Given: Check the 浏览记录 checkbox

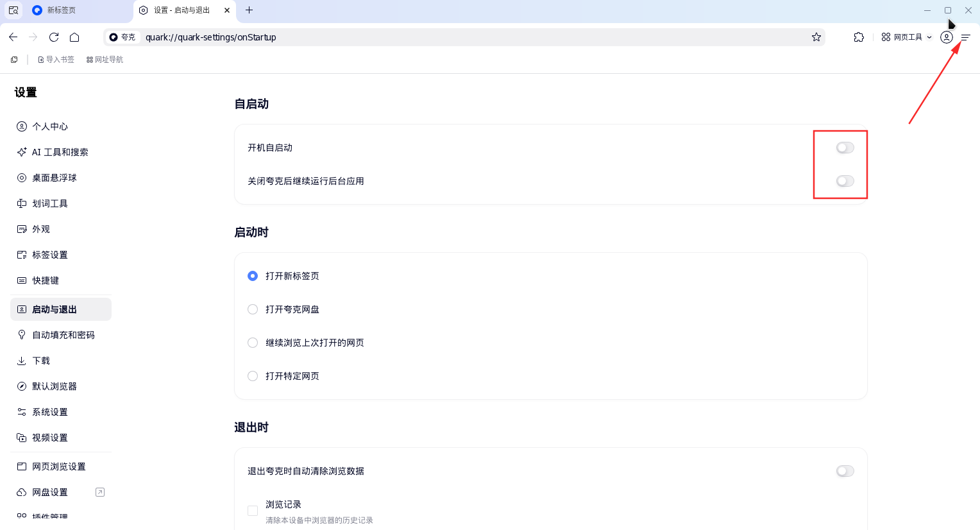Looking at the screenshot, I should (x=253, y=511).
